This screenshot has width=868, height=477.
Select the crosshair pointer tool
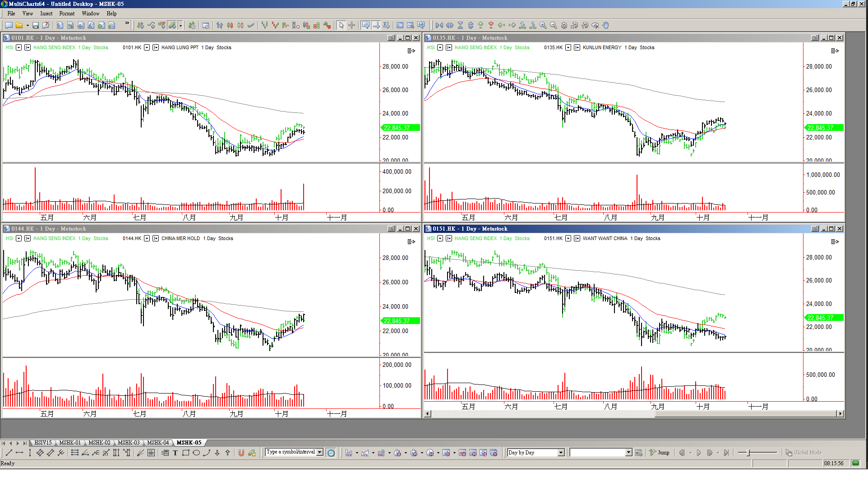352,25
